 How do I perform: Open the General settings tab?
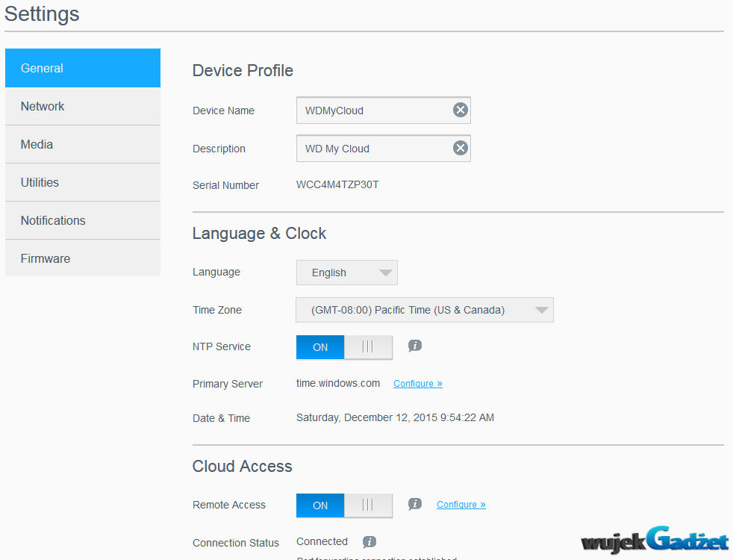pos(83,68)
